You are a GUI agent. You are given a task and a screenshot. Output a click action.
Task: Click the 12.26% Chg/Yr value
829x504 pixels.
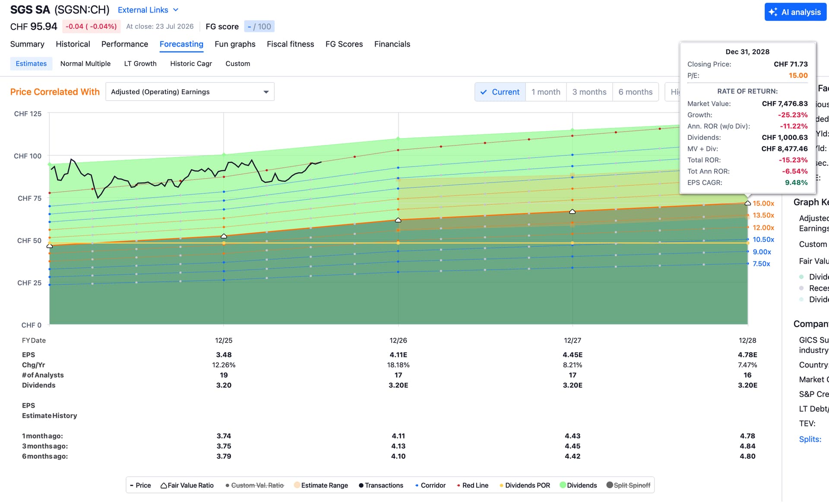224,365
